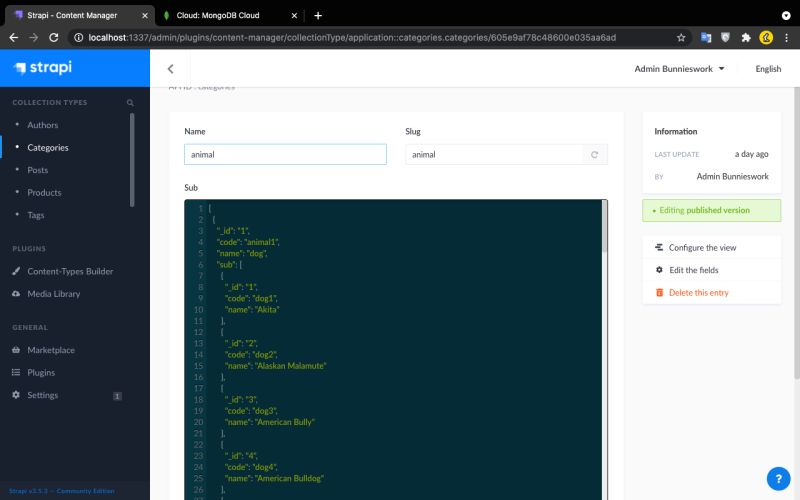Viewport: 800px width, 500px height.
Task: Close the MongoDB Cloud tab
Action: [294, 15]
